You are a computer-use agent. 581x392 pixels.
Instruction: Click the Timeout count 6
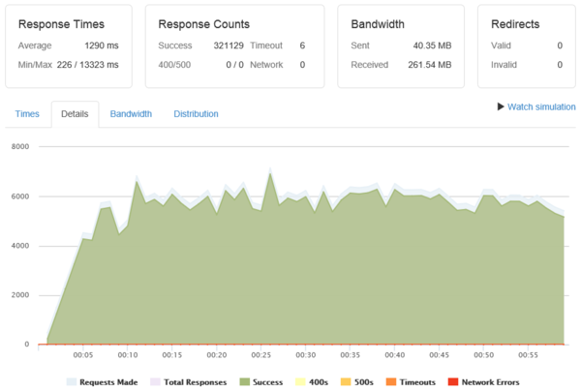[302, 45]
